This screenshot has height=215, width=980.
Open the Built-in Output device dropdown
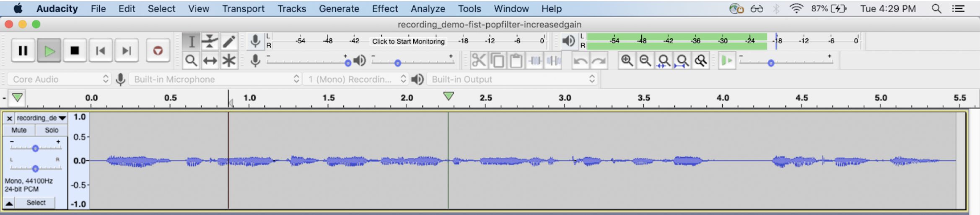[511, 79]
